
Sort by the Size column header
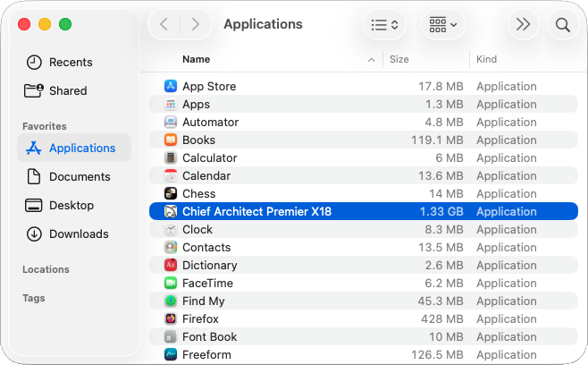pos(399,59)
